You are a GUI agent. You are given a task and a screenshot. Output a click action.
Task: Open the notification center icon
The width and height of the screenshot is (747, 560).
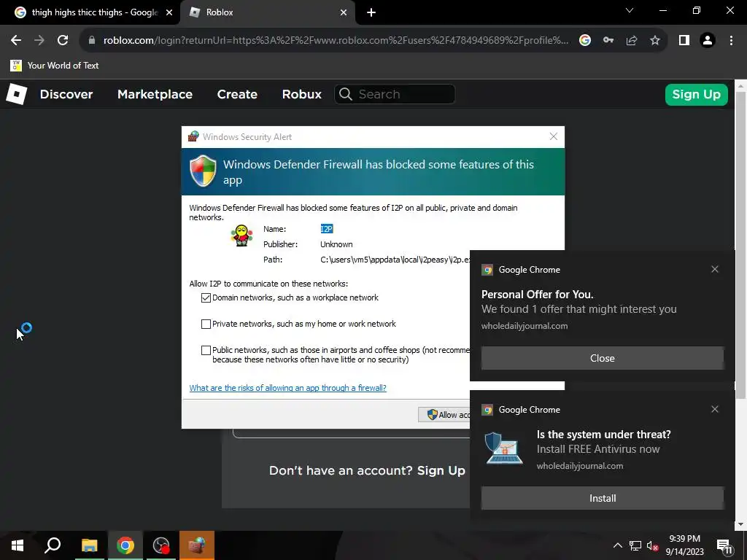coord(724,546)
